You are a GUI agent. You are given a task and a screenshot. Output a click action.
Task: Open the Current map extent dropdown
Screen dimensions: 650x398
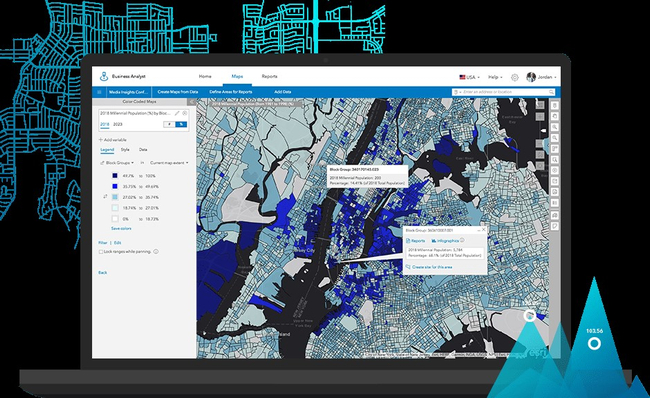tap(169, 163)
